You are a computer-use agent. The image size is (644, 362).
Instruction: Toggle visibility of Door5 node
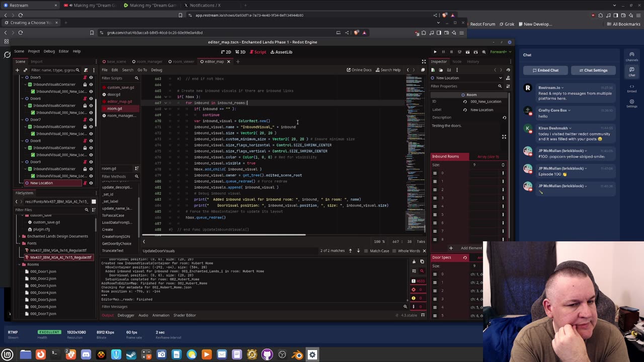tap(91, 77)
